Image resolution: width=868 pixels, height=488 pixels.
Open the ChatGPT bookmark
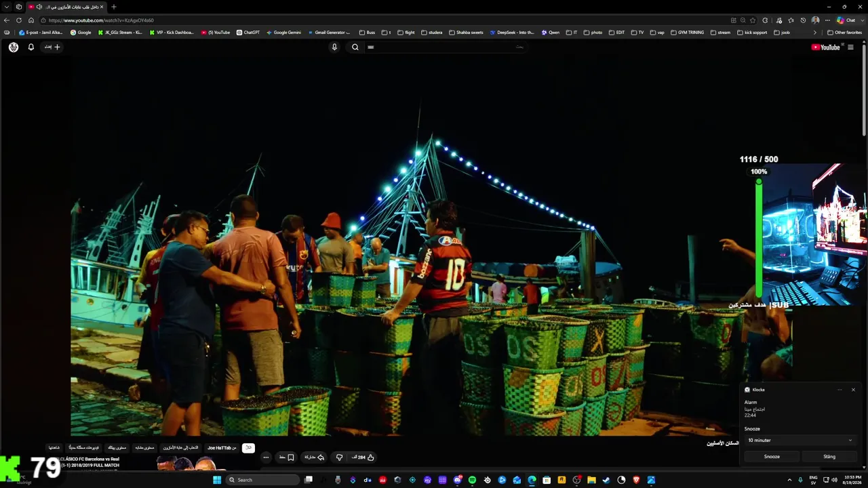pyautogui.click(x=248, y=33)
